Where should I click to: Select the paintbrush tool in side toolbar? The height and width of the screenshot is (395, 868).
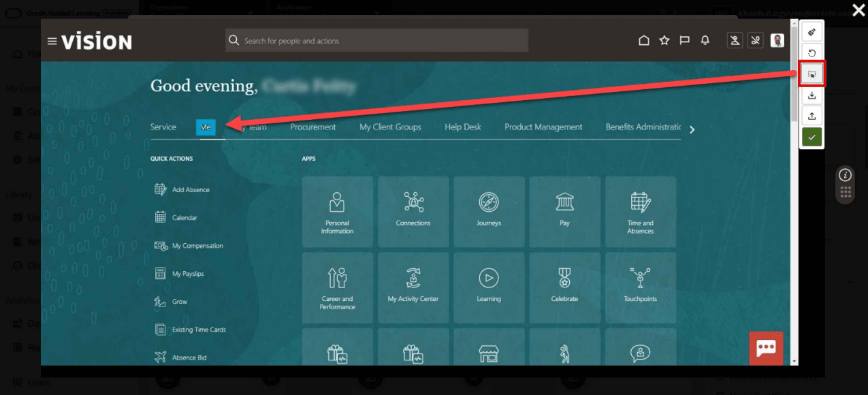pyautogui.click(x=811, y=32)
